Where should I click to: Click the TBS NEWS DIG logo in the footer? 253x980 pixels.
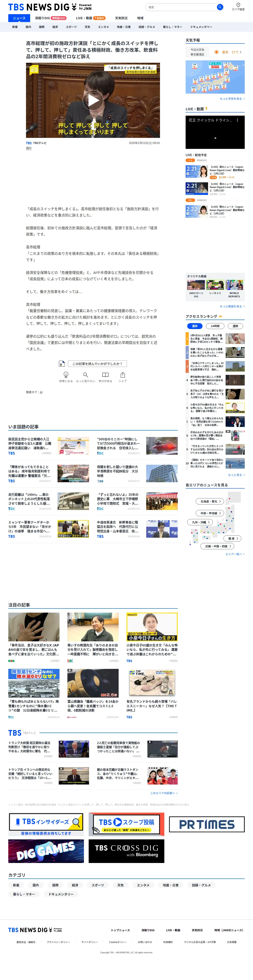(35, 930)
